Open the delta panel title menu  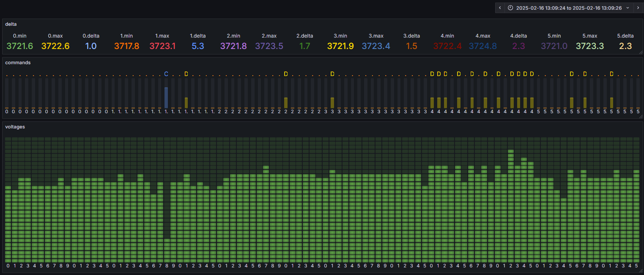coord(11,24)
